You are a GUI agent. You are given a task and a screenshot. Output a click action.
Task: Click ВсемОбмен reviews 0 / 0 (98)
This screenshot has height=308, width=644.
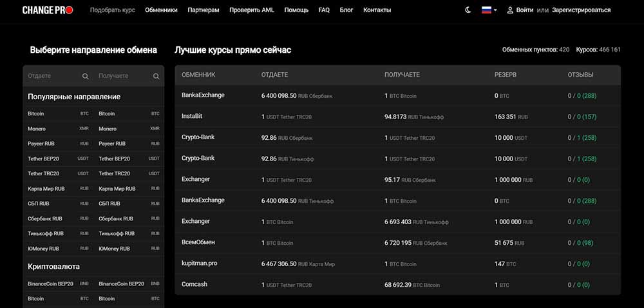(580, 243)
